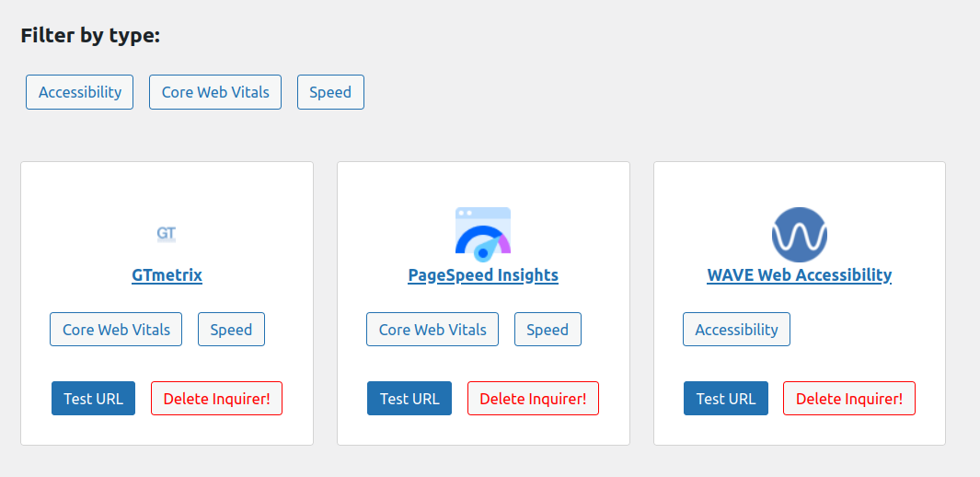Screen dimensions: 980x477
Task: Delete the PageSpeed Insights inquirer
Action: [x=533, y=399]
